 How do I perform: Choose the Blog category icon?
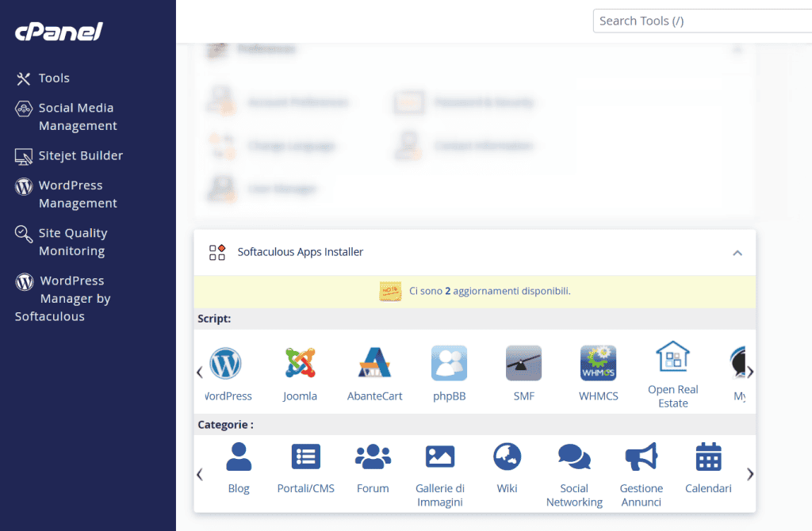click(239, 457)
